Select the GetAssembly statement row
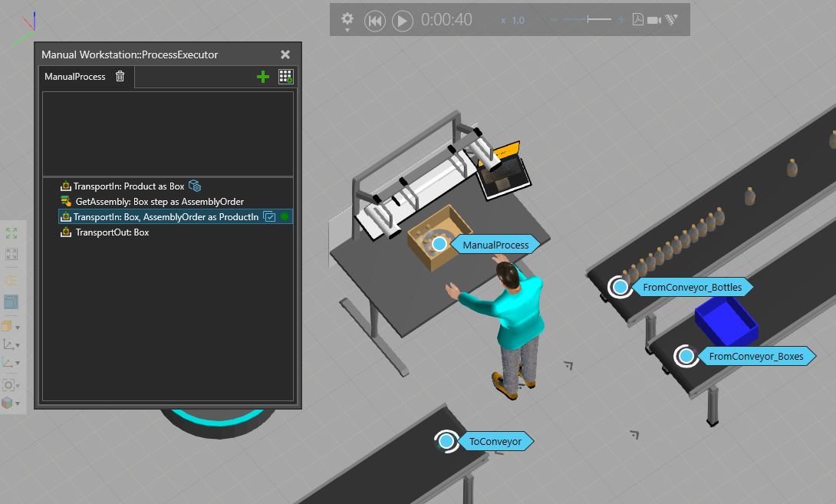 (159, 202)
